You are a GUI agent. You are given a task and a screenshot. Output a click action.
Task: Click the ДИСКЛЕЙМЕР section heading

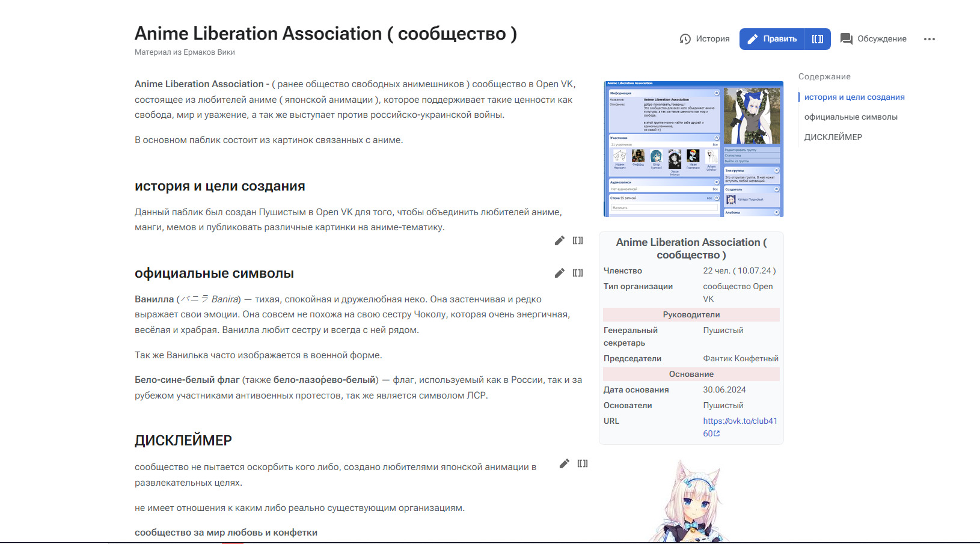pyautogui.click(x=183, y=441)
